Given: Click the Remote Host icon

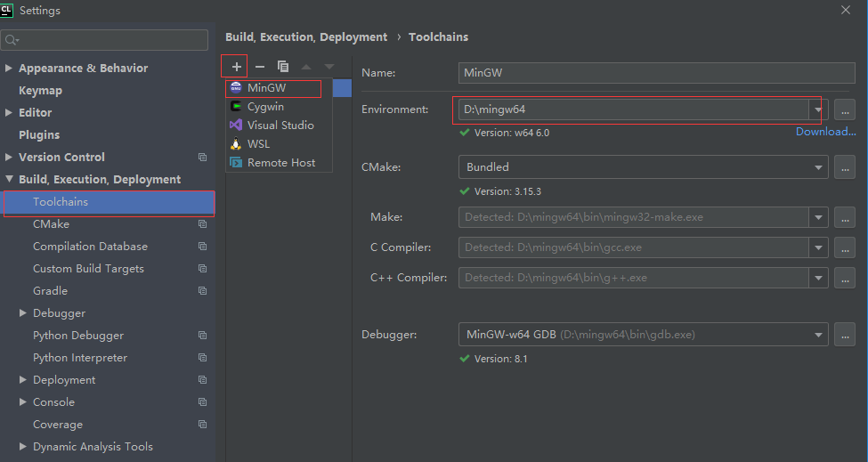Looking at the screenshot, I should point(236,163).
